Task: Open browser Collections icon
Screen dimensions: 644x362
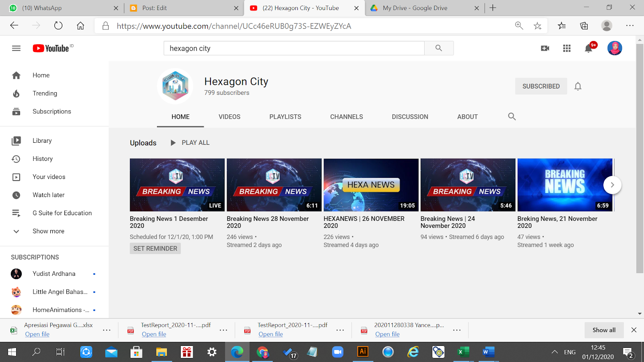Action: point(584,26)
